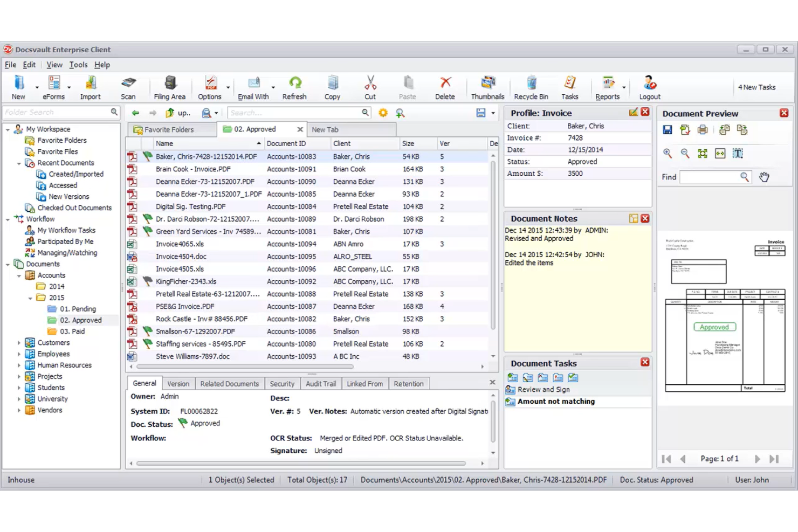This screenshot has width=798, height=532.
Task: Refresh the document list
Action: 294,87
